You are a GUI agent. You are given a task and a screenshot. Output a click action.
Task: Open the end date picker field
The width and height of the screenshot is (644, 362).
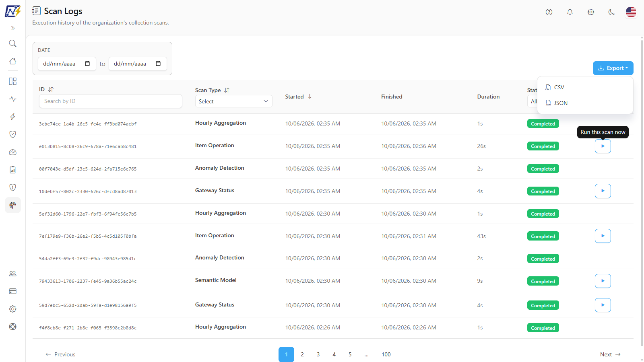138,64
